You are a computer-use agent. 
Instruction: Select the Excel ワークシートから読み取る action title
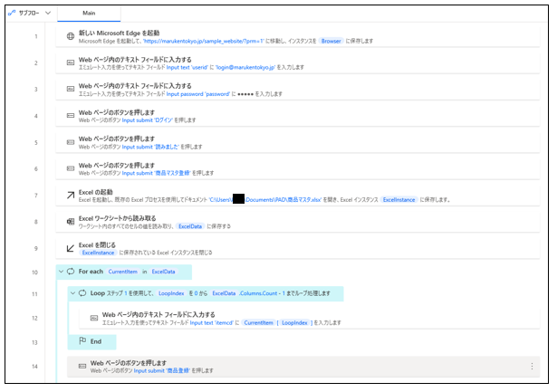117,218
